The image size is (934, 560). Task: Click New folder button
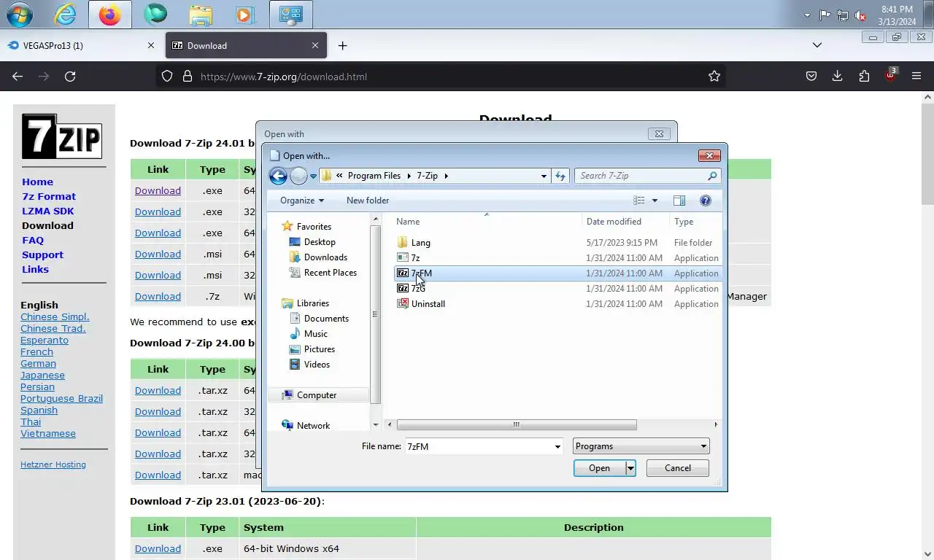[x=368, y=201]
